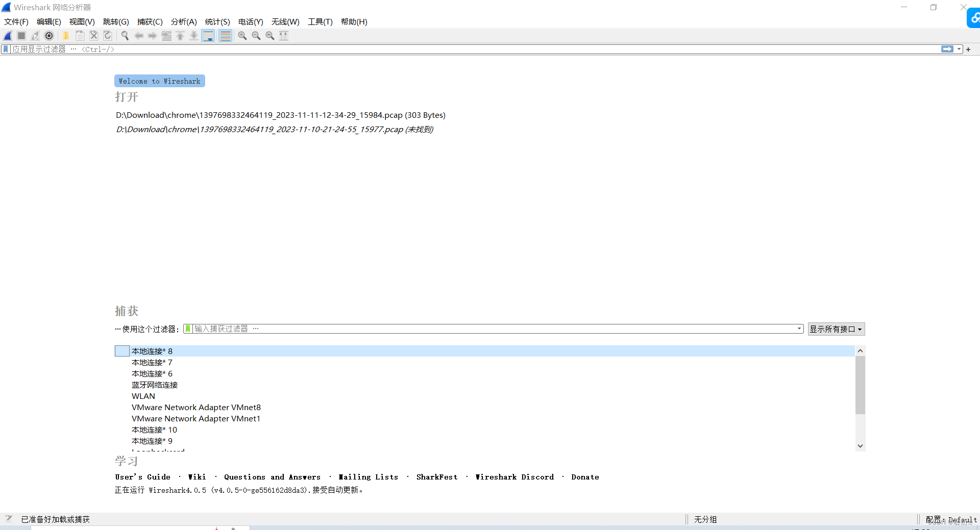Go to the next packet with the forward arrow
980x530 pixels.
click(x=152, y=36)
